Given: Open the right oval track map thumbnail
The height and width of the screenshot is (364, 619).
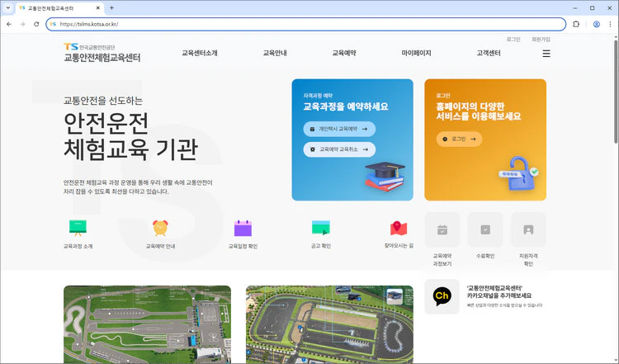Looking at the screenshot, I should tap(329, 324).
